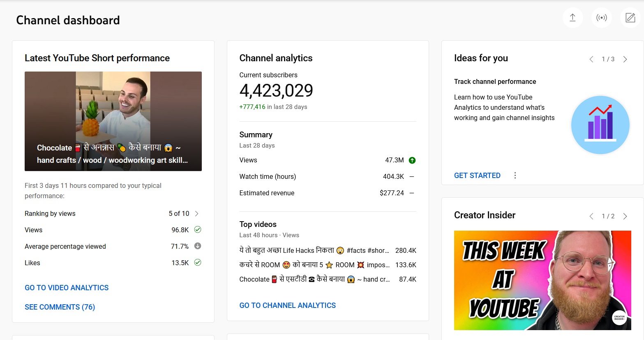Open SEE COMMENTS (76) link
Image resolution: width=644 pixels, height=340 pixels.
click(x=60, y=307)
